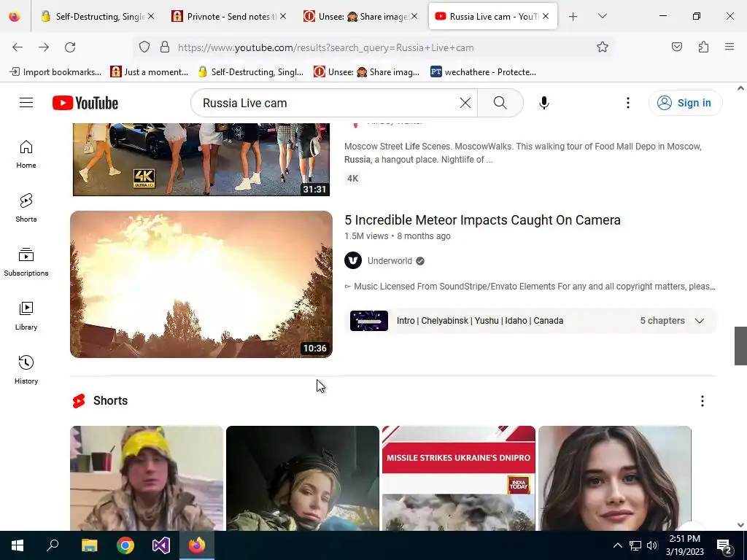Open the YouTube guide hamburger menu
This screenshot has height=560, width=747.
pos(26,103)
